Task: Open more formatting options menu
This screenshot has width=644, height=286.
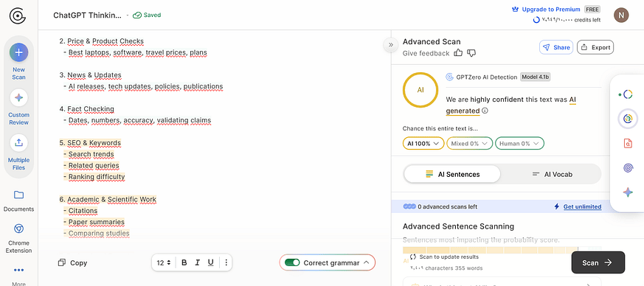Action: coord(226,262)
